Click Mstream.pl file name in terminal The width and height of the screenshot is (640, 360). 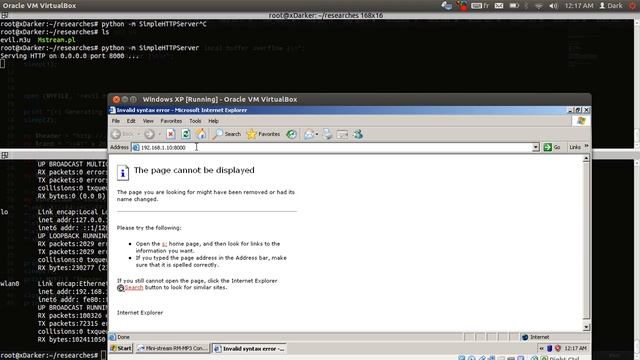pyautogui.click(x=56, y=40)
